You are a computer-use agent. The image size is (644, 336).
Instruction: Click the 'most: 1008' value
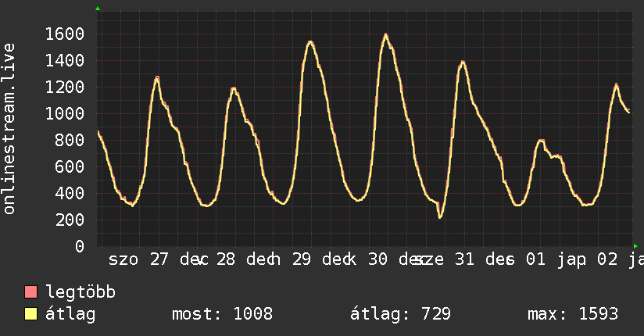(222, 314)
